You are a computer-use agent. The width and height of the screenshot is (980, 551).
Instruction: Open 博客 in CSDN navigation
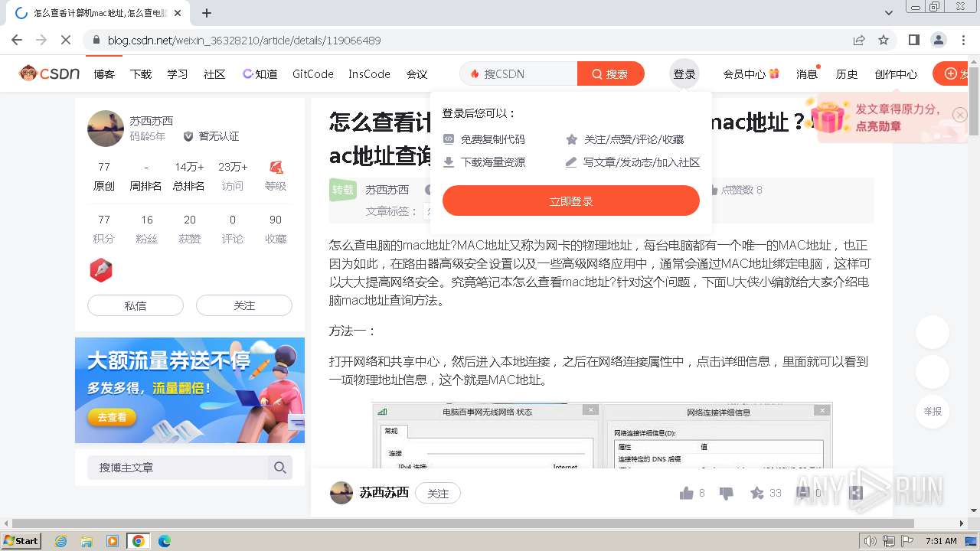[x=104, y=74]
